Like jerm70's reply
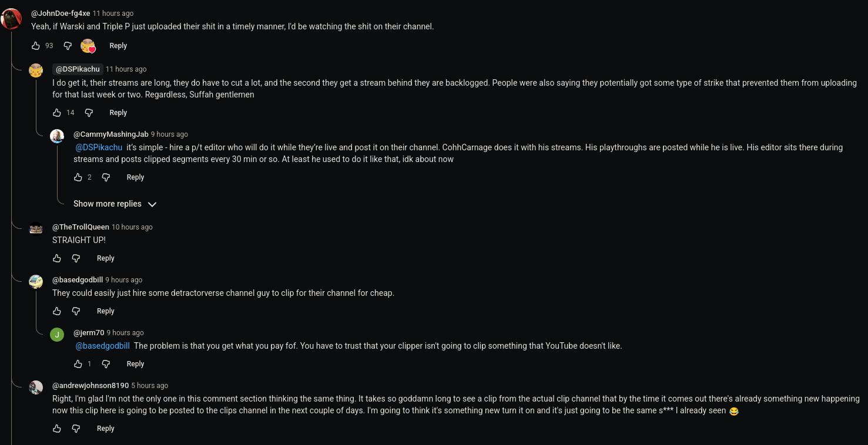The height and width of the screenshot is (445, 868). (x=78, y=364)
